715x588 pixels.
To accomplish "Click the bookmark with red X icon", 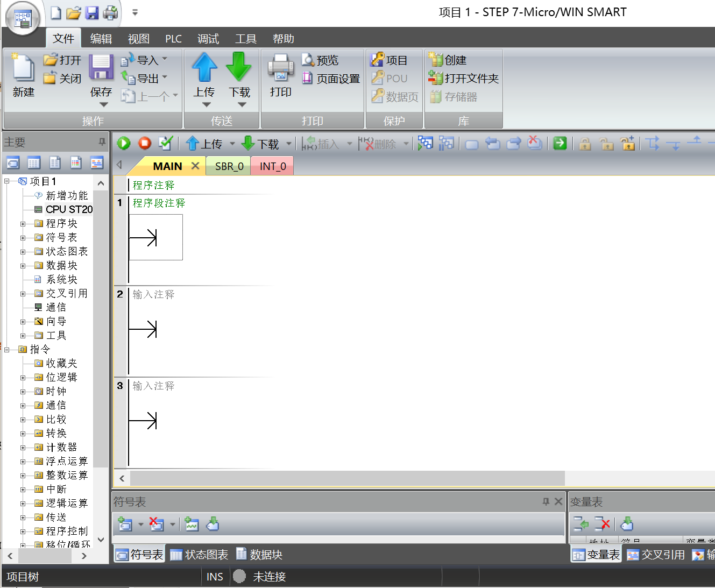I will tap(534, 143).
